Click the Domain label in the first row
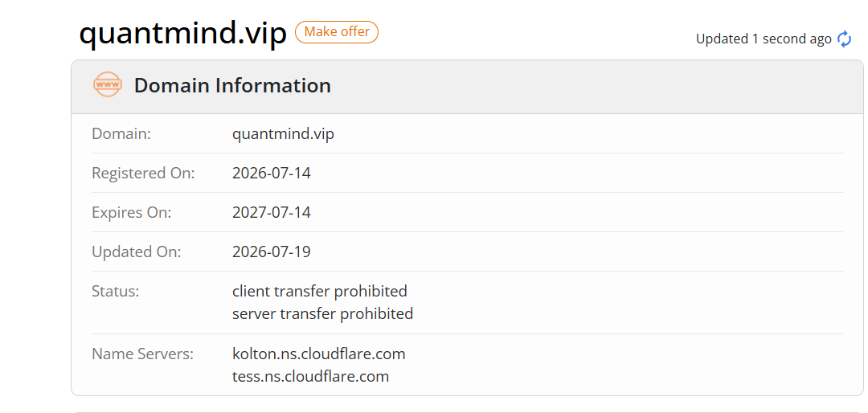The width and height of the screenshot is (868, 413). coord(121,134)
